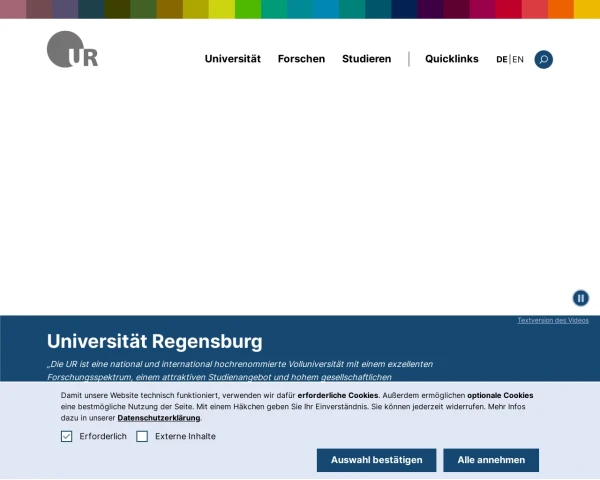Open the Forschen menu
The image size is (600, 480).
301,59
